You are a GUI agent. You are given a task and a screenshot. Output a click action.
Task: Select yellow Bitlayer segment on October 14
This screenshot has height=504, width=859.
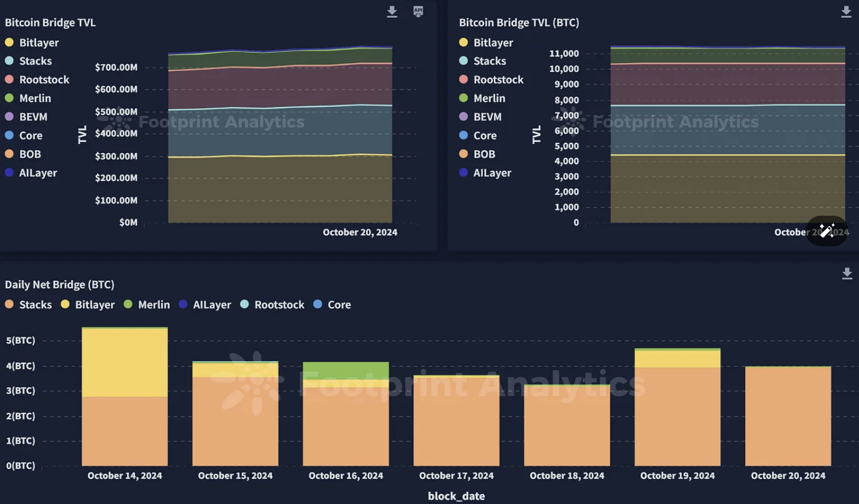125,362
